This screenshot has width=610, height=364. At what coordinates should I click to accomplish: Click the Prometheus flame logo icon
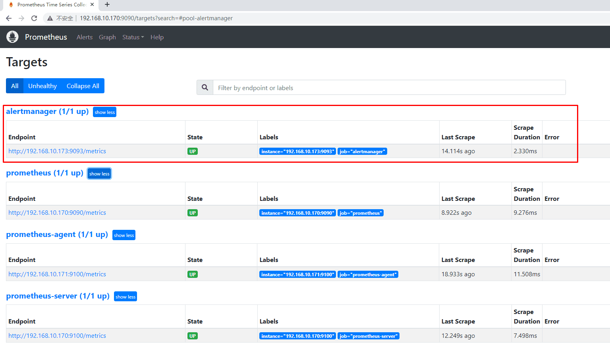click(12, 37)
